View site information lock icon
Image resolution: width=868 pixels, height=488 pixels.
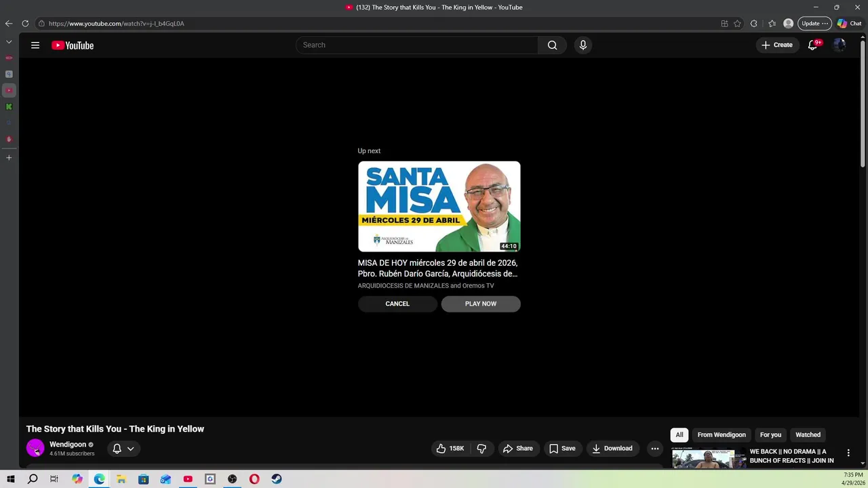41,24
